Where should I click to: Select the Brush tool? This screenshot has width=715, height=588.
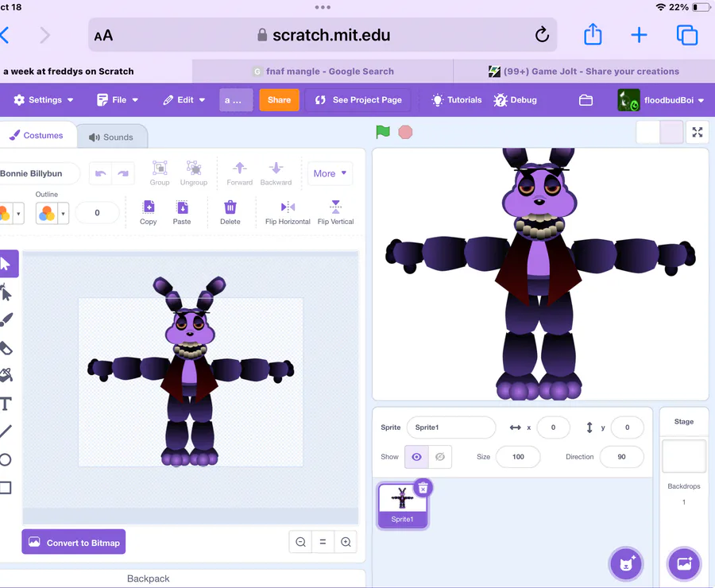pyautogui.click(x=6, y=319)
